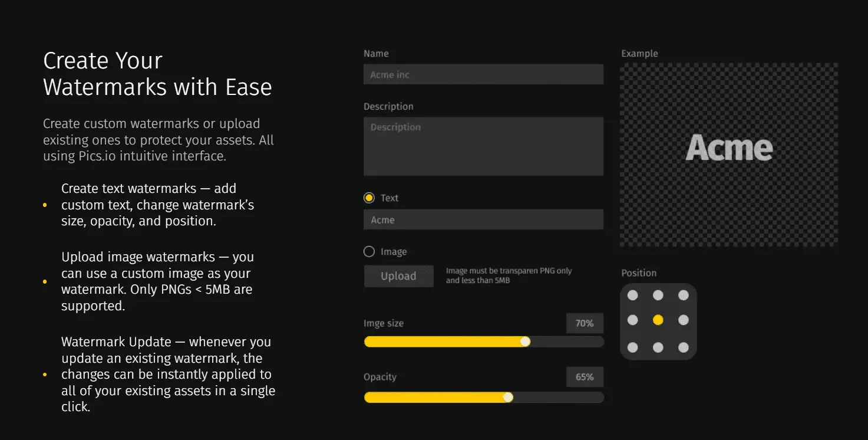868x440 pixels.
Task: Click the 'Create text watermarks' bullet text
Action: [158, 205]
